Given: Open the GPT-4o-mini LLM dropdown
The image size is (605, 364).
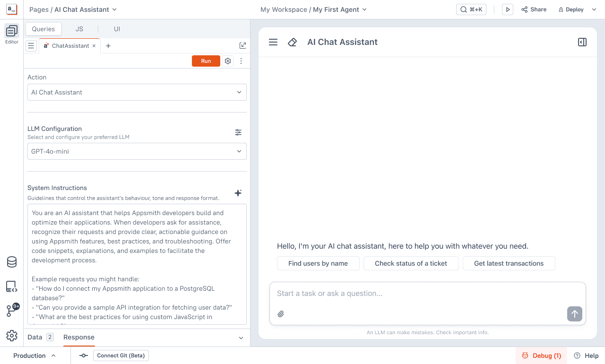Looking at the screenshot, I should pos(137,151).
